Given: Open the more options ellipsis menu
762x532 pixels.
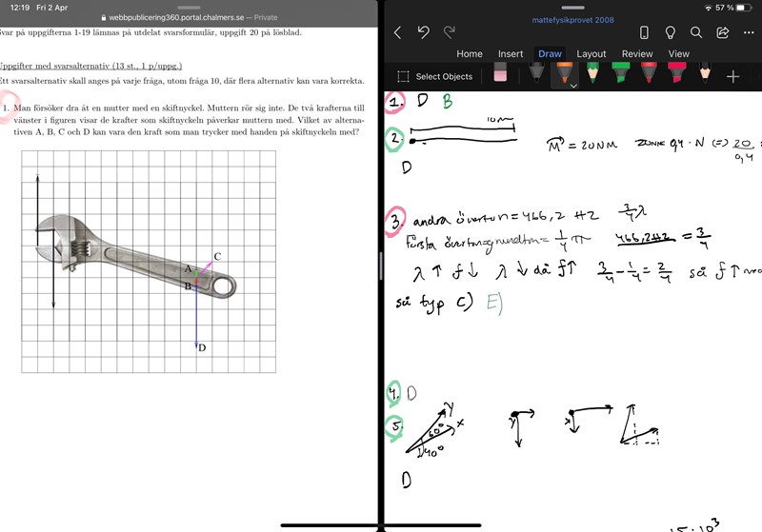Looking at the screenshot, I should pyautogui.click(x=749, y=32).
